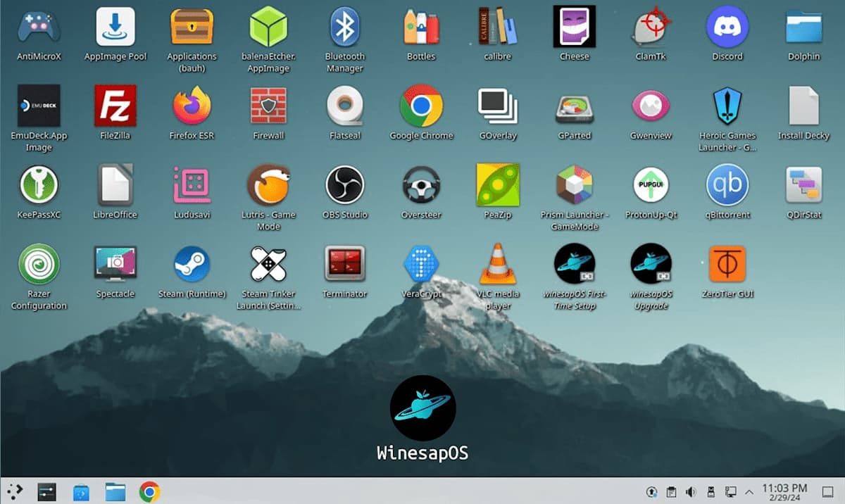The image size is (845, 504).
Task: Open Google Chrome from the taskbar
Action: click(149, 491)
